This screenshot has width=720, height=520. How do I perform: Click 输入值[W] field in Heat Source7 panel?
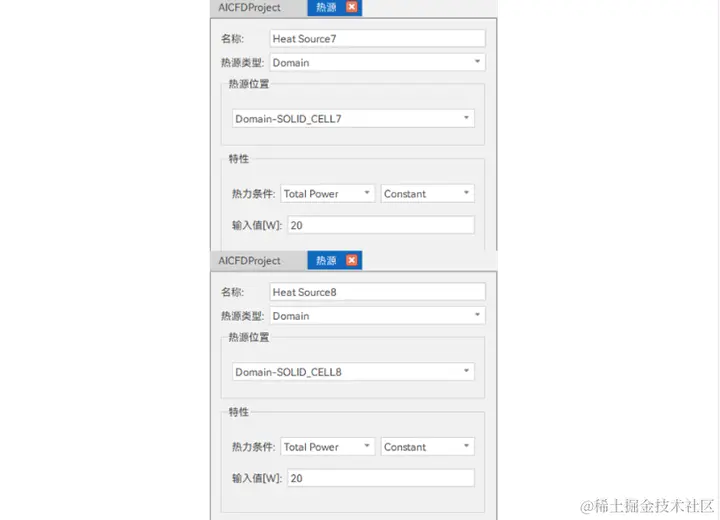tap(381, 225)
